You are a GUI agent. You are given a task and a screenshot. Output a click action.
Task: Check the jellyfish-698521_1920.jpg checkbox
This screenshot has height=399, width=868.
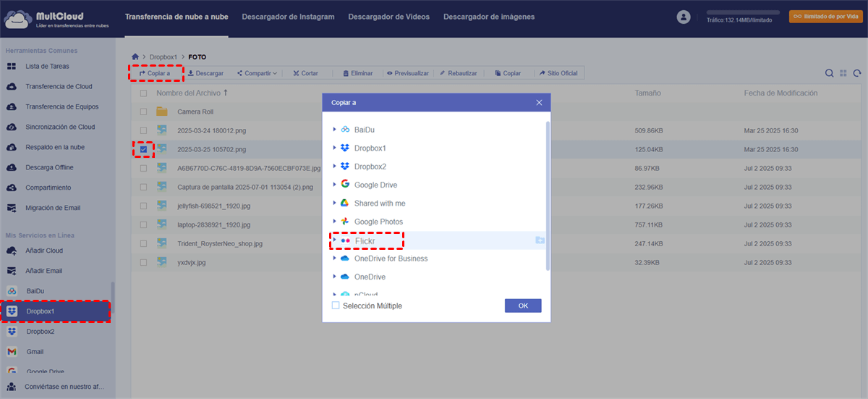pyautogui.click(x=143, y=206)
